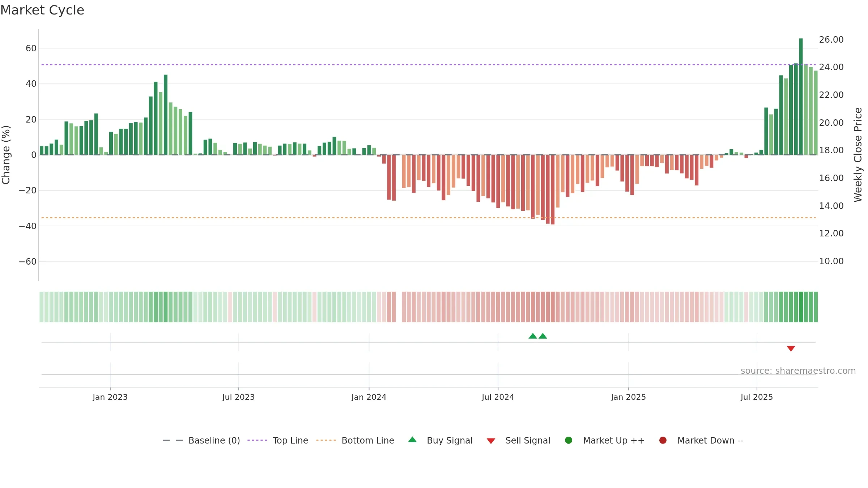Click the dark red Market Down circle icon

coord(663,440)
